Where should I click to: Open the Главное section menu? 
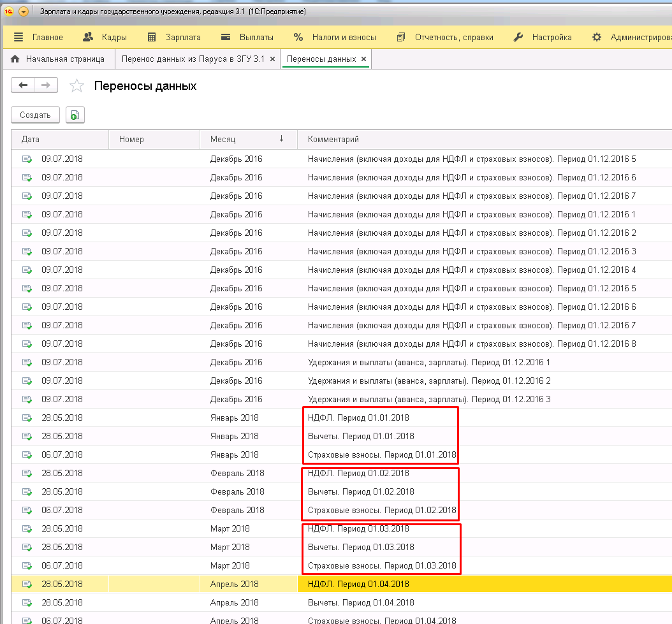[x=38, y=37]
